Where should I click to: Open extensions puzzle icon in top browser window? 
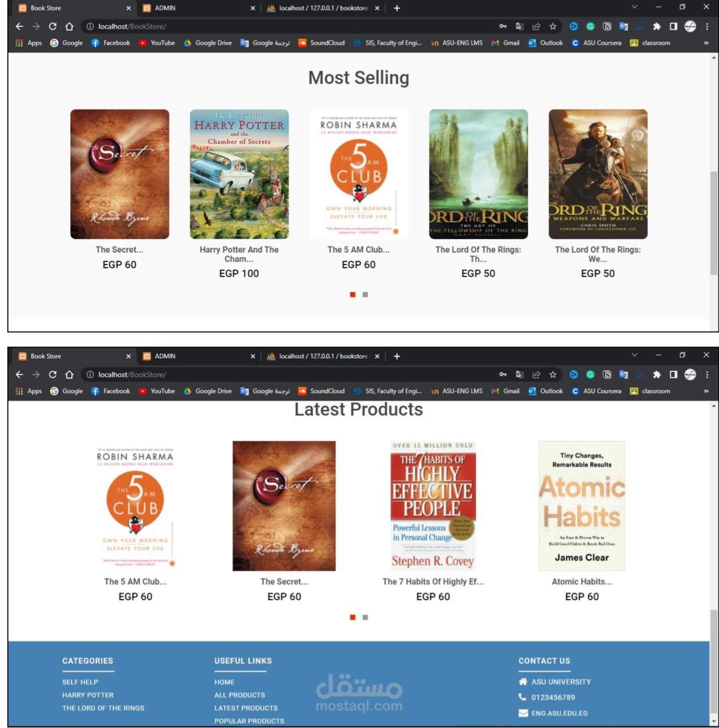pos(657,26)
